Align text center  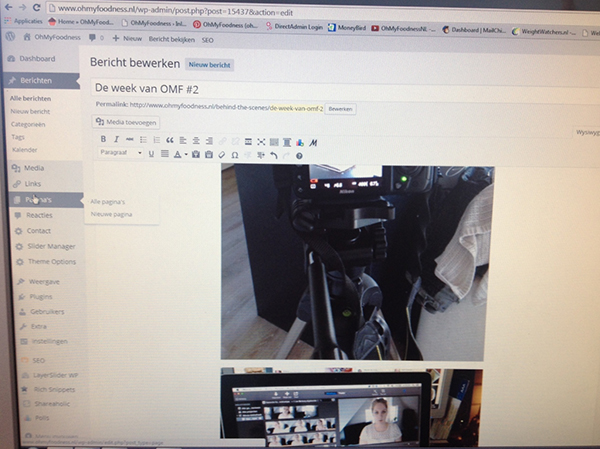point(196,141)
